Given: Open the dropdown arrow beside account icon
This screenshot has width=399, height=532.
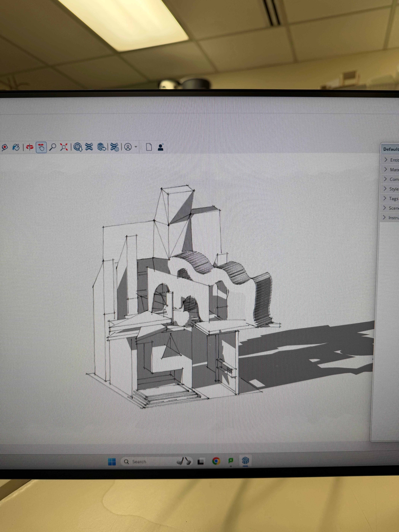Looking at the screenshot, I should (x=136, y=147).
